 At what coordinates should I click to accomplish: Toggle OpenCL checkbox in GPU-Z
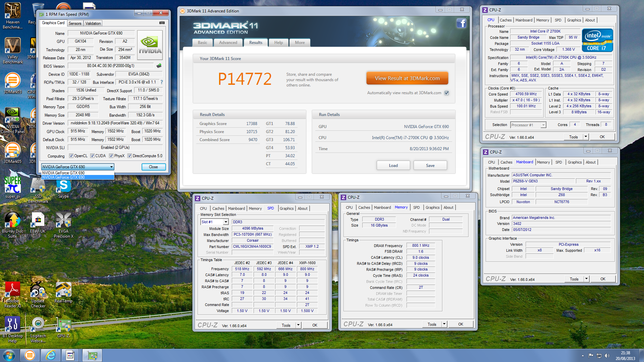click(x=71, y=156)
